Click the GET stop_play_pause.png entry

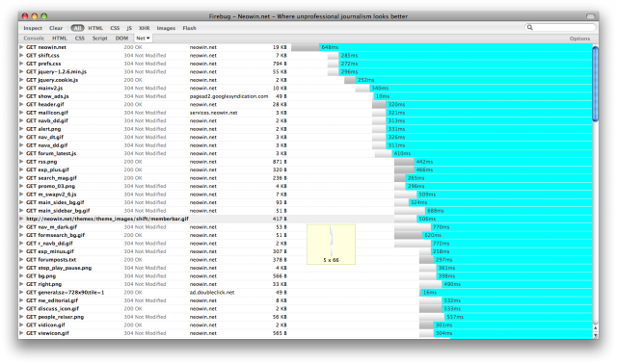pyautogui.click(x=59, y=268)
